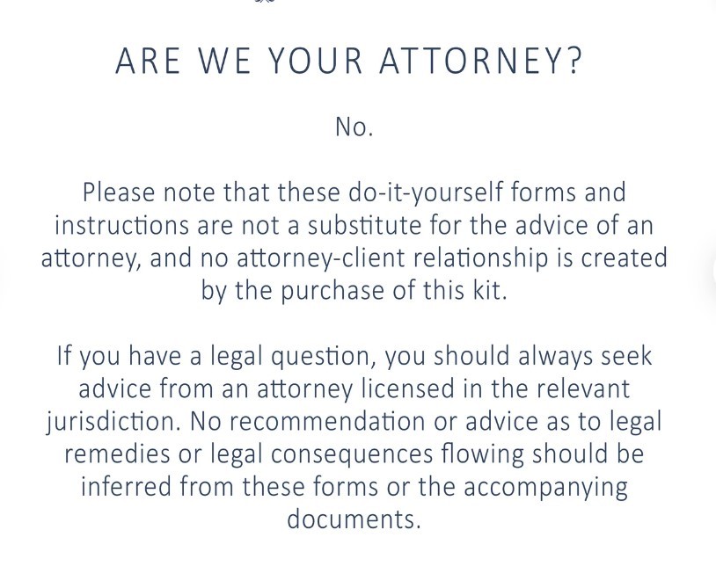The image size is (716, 588).
Task: Click the partial logo ornament at top
Action: (266, 2)
